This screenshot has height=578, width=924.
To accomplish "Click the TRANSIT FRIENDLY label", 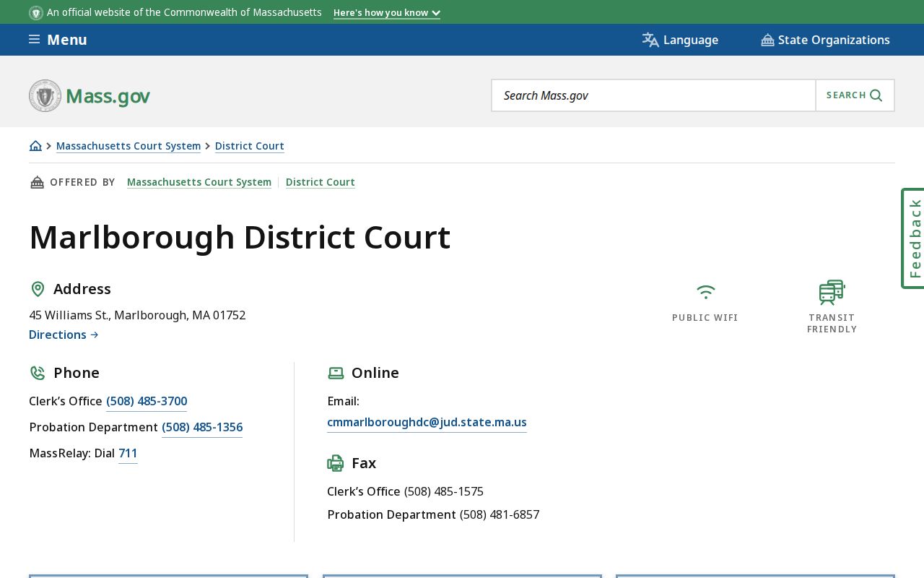I will point(832,324).
